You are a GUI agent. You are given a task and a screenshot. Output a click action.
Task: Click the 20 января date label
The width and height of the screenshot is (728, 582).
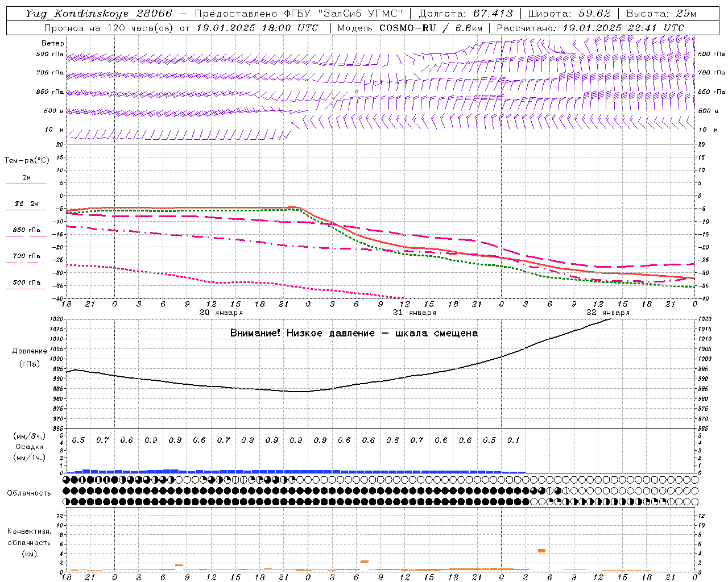(x=221, y=313)
